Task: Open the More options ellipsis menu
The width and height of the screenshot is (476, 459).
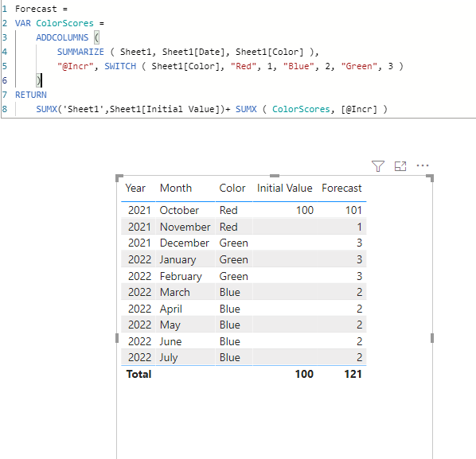Action: coord(422,165)
